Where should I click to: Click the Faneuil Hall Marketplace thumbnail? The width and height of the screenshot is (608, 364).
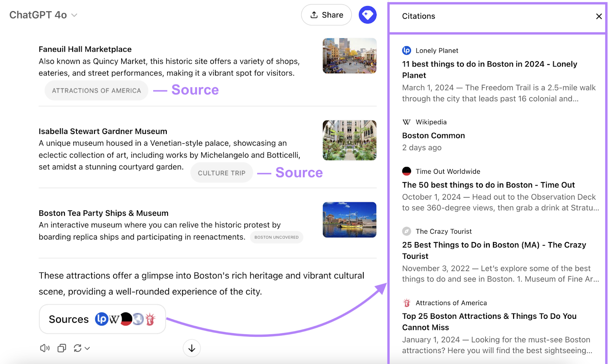coord(349,56)
